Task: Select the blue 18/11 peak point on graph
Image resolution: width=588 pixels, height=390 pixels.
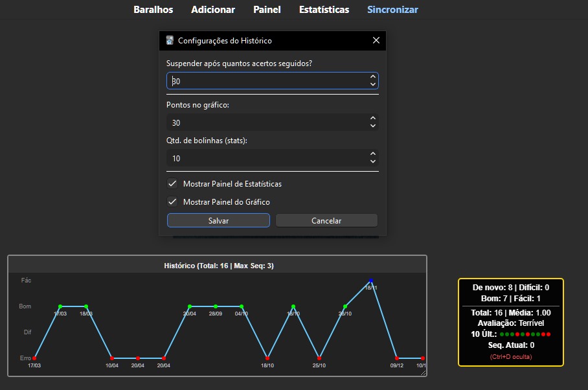Action: click(x=370, y=281)
